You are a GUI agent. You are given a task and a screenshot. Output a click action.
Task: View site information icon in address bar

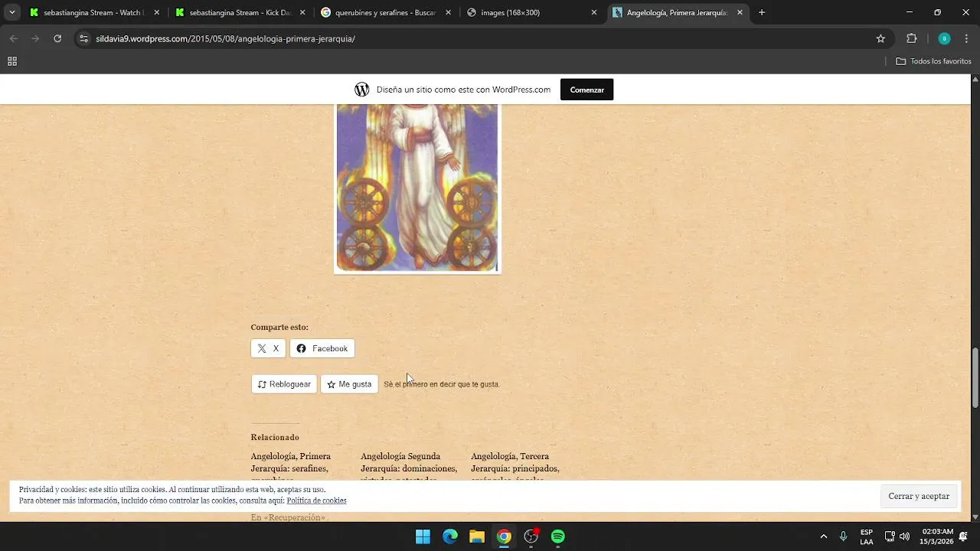click(83, 38)
